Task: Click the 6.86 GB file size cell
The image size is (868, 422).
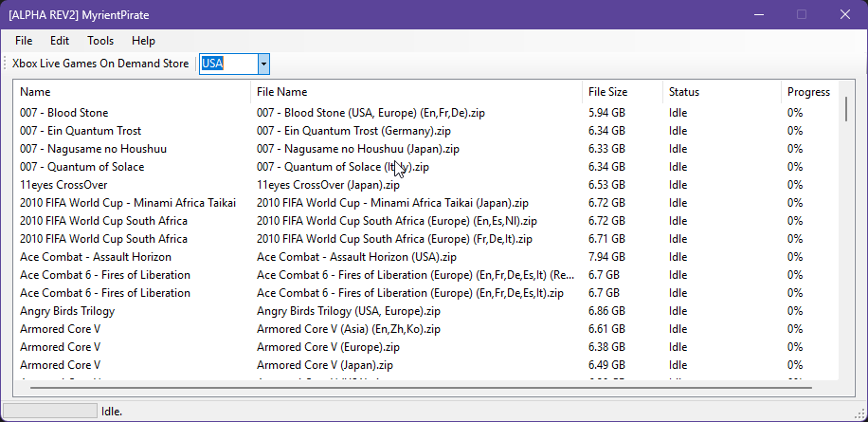Action: click(606, 311)
